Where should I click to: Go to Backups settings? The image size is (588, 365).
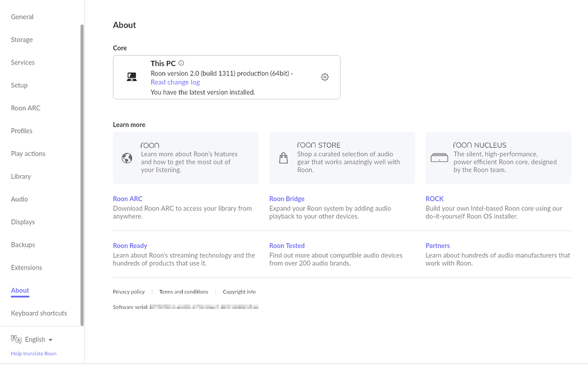coord(23,245)
